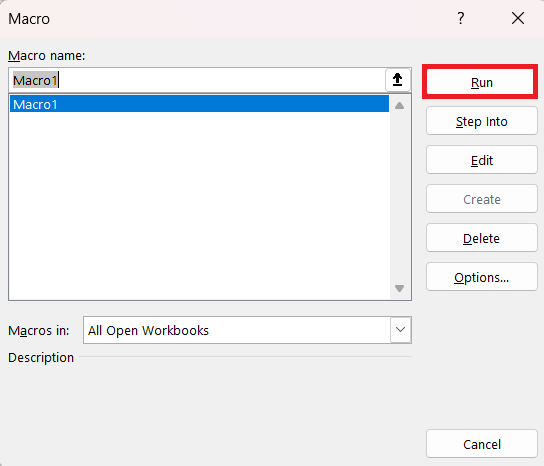Cancel the Macro dialog
This screenshot has width=544, height=466.
point(482,444)
